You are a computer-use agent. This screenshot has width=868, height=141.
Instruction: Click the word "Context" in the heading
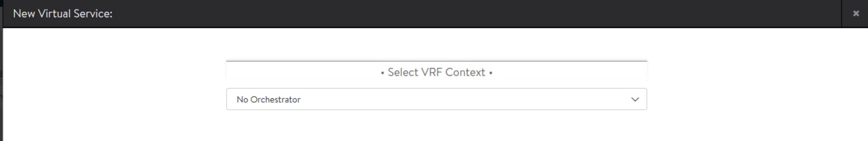click(x=465, y=72)
